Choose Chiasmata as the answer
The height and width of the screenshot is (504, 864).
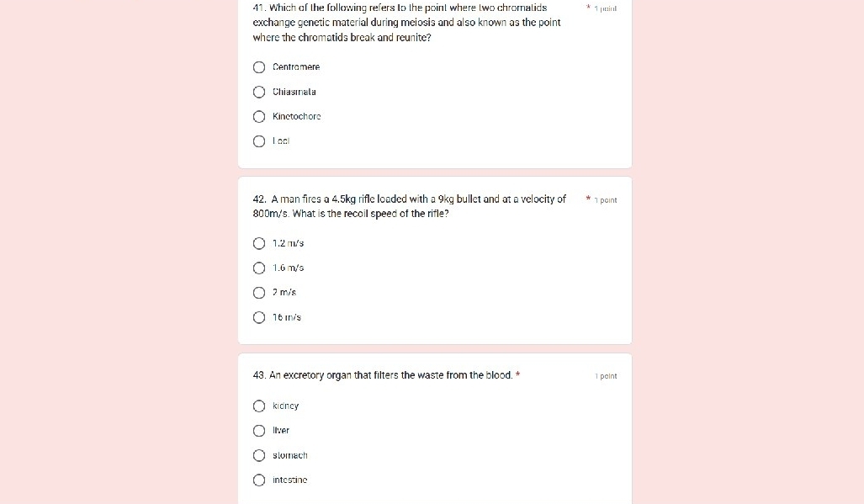tap(259, 92)
